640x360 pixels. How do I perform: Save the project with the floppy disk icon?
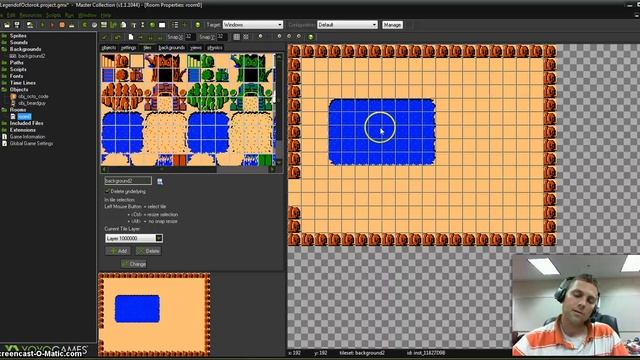coord(17,25)
